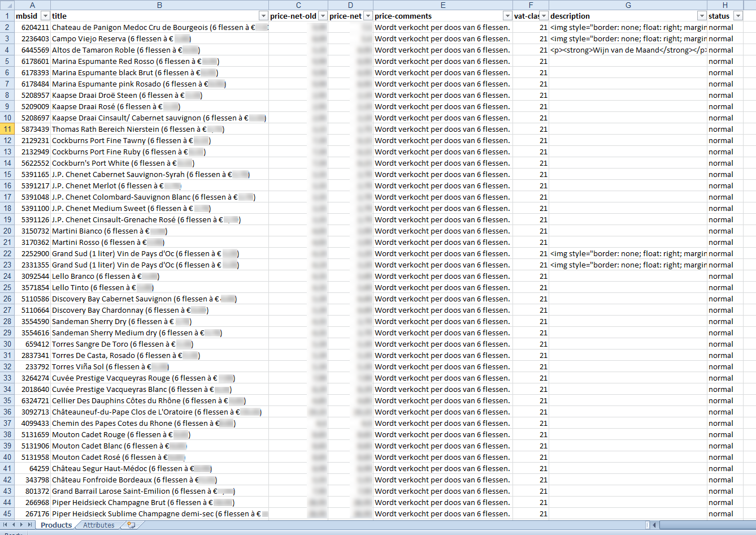Select column H header

coord(725,5)
